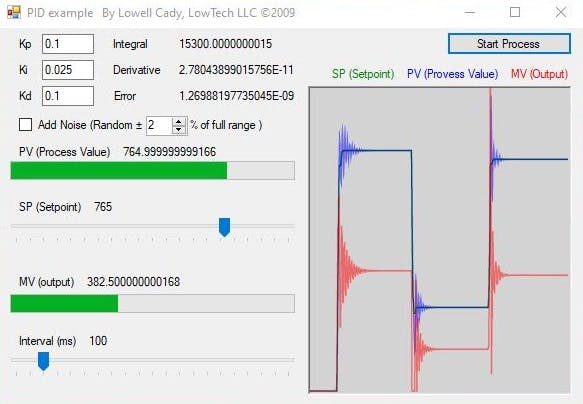Screen dimensions: 583x404
Task: Click the Error value 1.26988197735045E-09
Action: click(236, 96)
